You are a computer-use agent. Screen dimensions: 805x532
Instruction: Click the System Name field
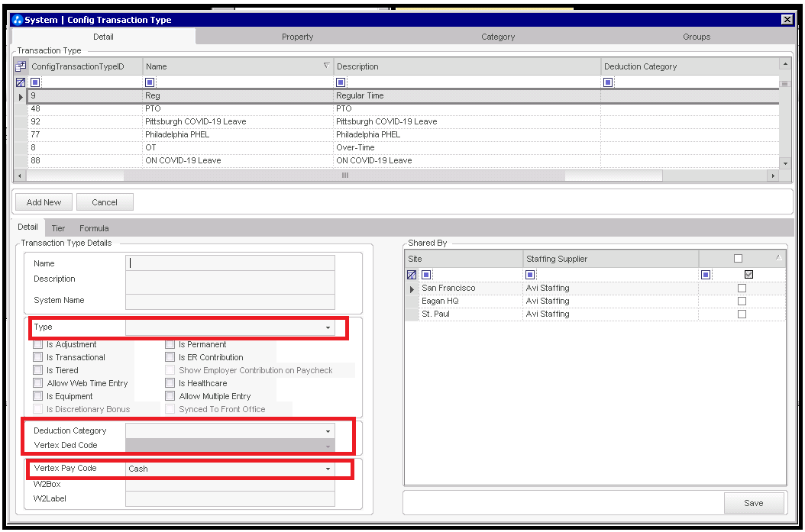point(230,301)
